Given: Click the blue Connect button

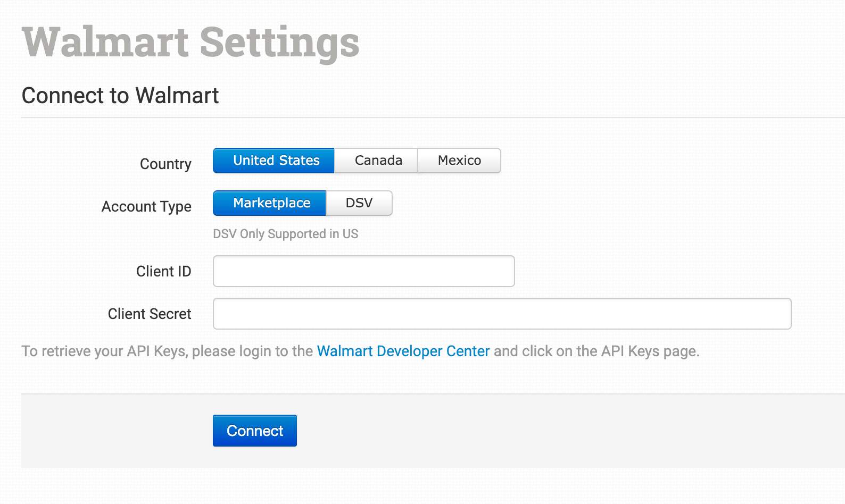Looking at the screenshot, I should [x=255, y=431].
